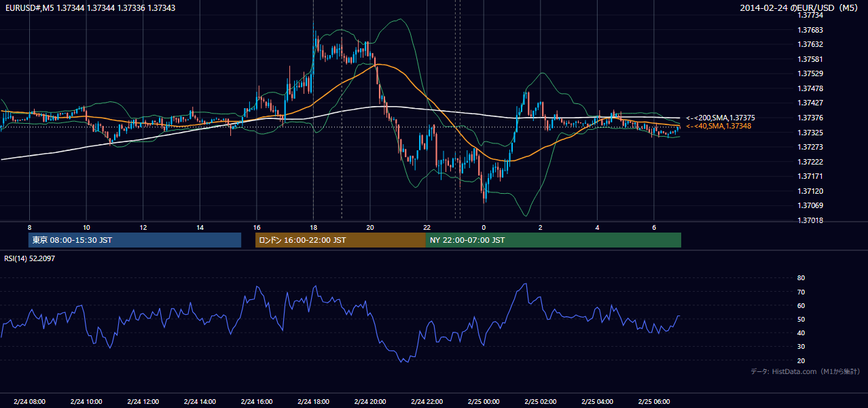Click the 1.37683 price axis label
The height and width of the screenshot is (408, 868).
click(x=810, y=30)
